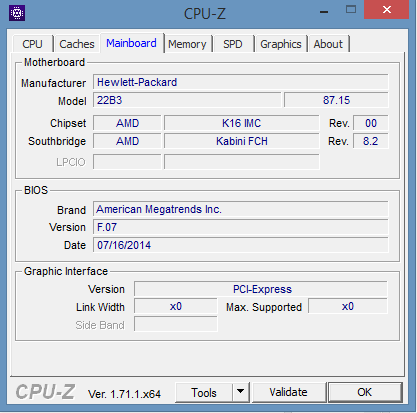This screenshot has height=413, width=417.
Task: Click the empty LPCIO vendor field
Action: click(x=127, y=162)
